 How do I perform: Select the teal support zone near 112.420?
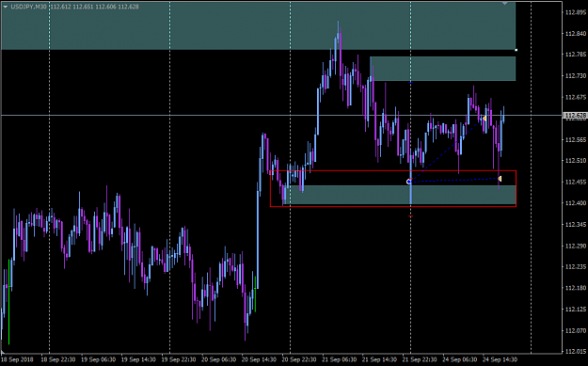click(400, 195)
